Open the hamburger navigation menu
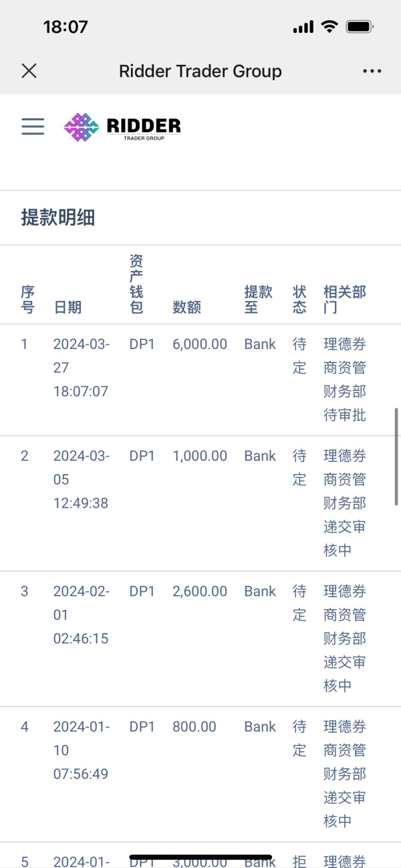Screen dimensions: 401x868 tap(33, 126)
